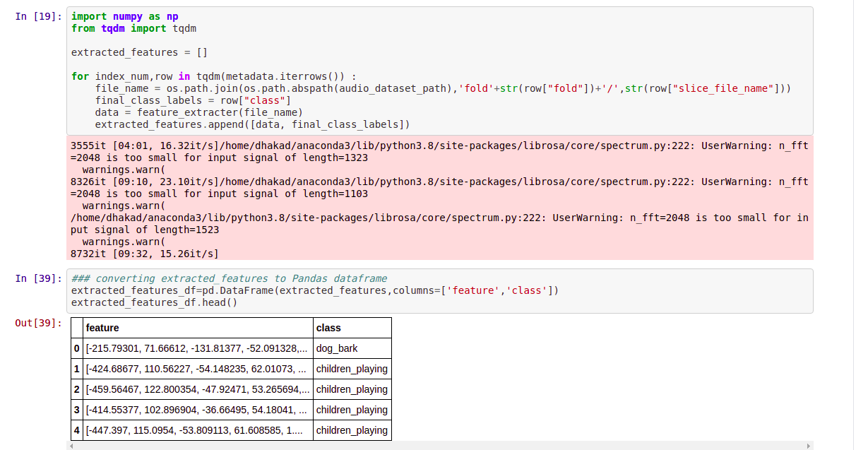Viewport: 868px width, 450px height.
Task: Click row index 0 in the dataframe
Action: [76, 348]
